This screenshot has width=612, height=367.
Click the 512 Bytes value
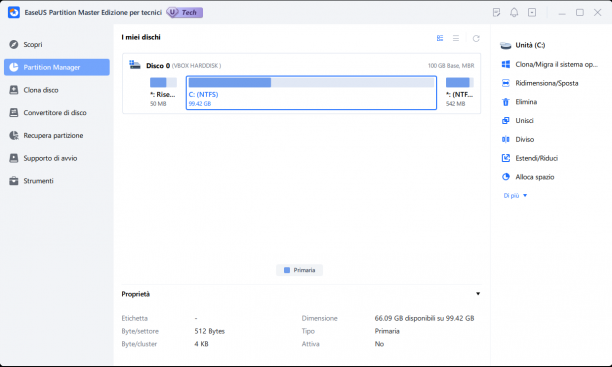pyautogui.click(x=210, y=331)
